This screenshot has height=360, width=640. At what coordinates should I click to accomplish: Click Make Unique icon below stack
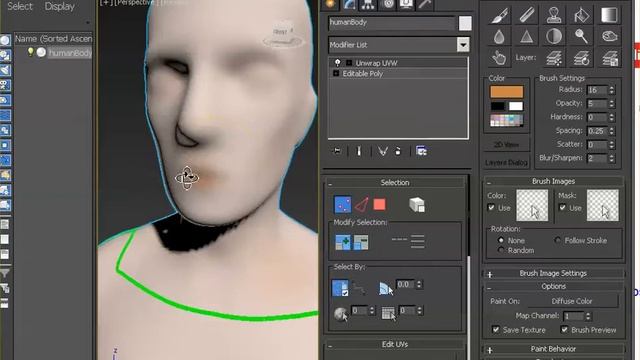pyautogui.click(x=382, y=151)
